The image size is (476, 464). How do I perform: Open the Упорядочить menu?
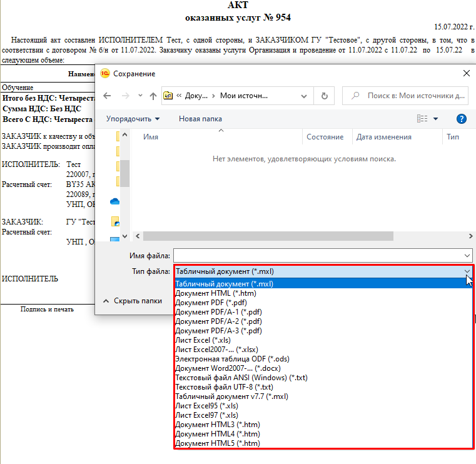(x=133, y=119)
